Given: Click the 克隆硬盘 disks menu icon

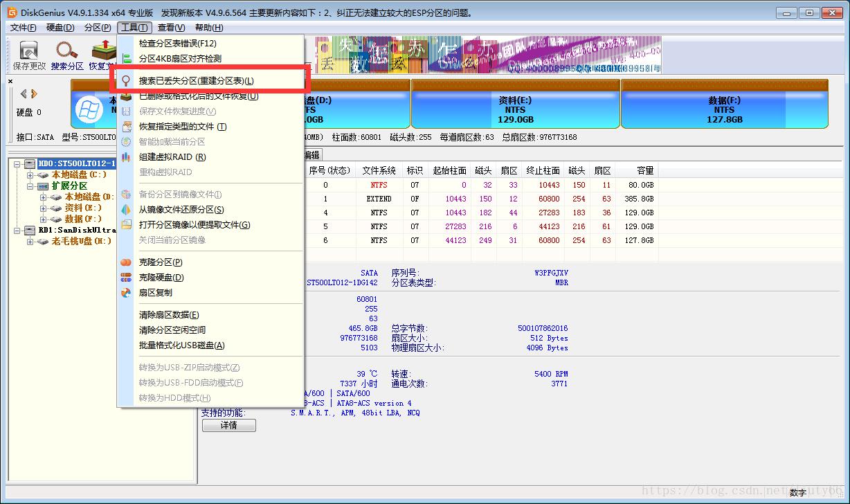Looking at the screenshot, I should click(126, 278).
